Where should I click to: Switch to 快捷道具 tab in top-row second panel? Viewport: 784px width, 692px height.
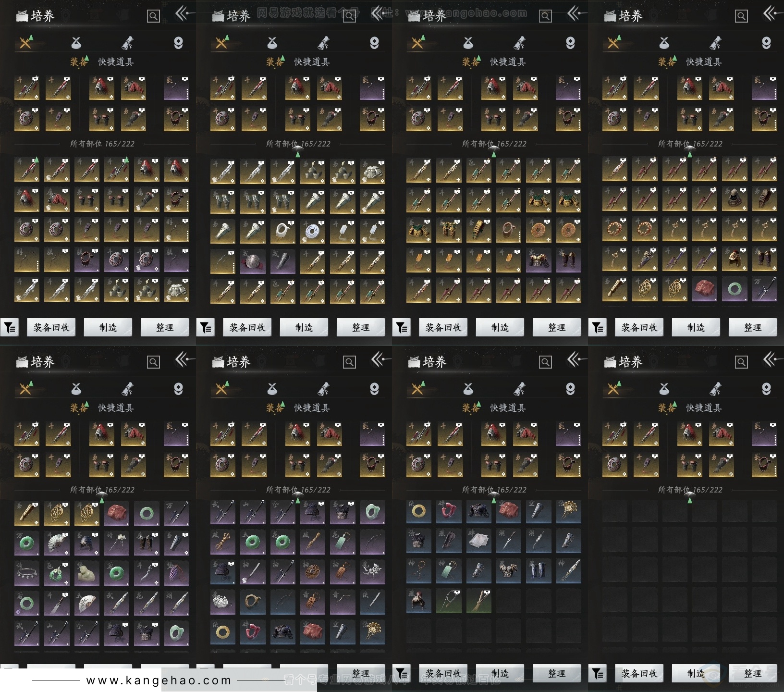(x=312, y=62)
